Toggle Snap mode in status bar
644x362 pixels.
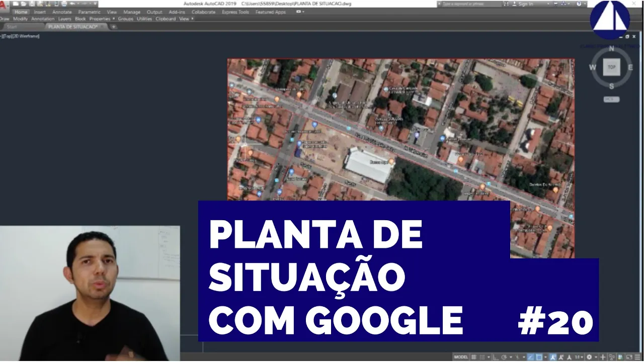[x=482, y=357]
